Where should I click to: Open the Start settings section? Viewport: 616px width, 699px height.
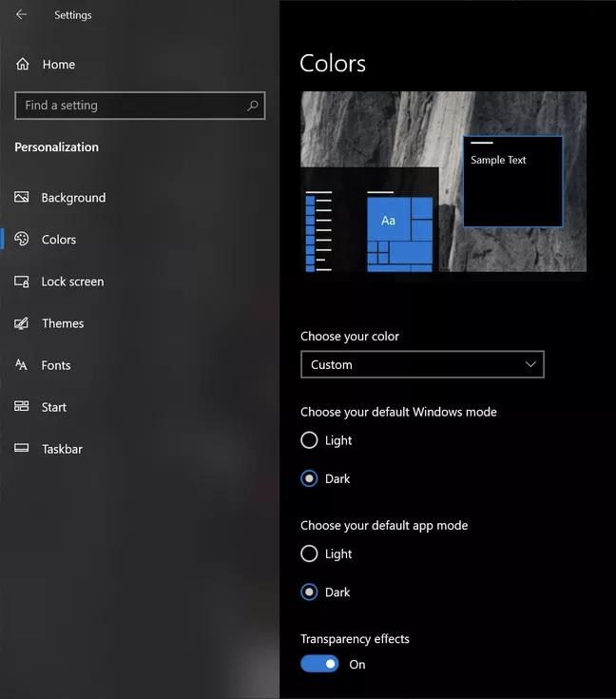[x=54, y=407]
